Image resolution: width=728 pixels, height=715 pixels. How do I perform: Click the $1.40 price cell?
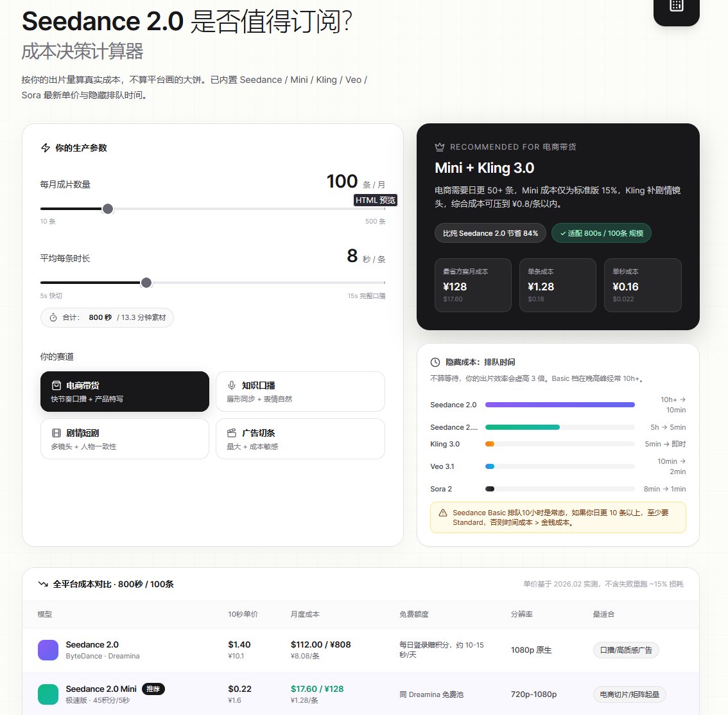tap(239, 644)
